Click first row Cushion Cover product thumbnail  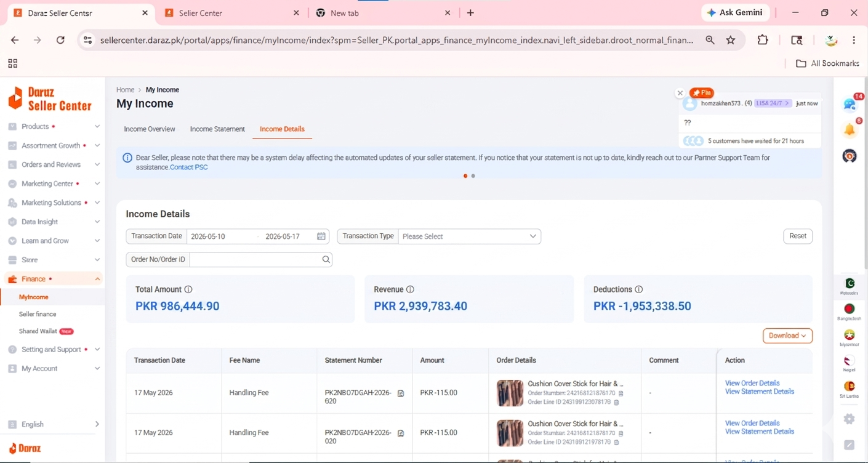point(510,393)
